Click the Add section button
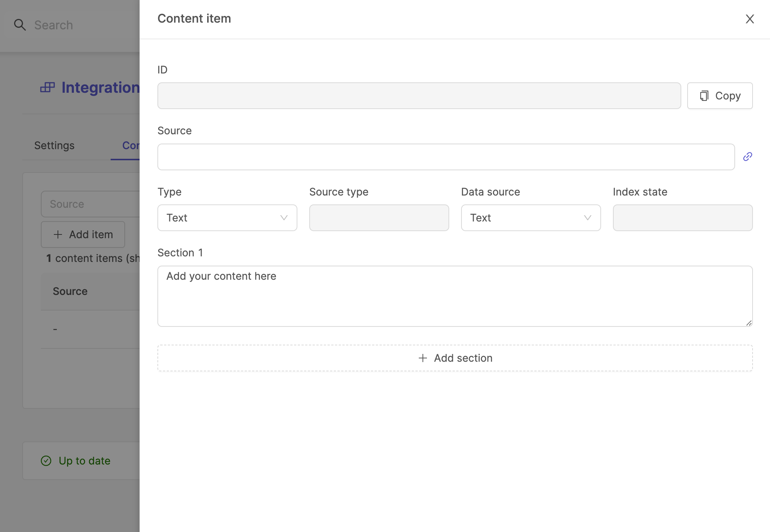The image size is (770, 532). (x=455, y=358)
